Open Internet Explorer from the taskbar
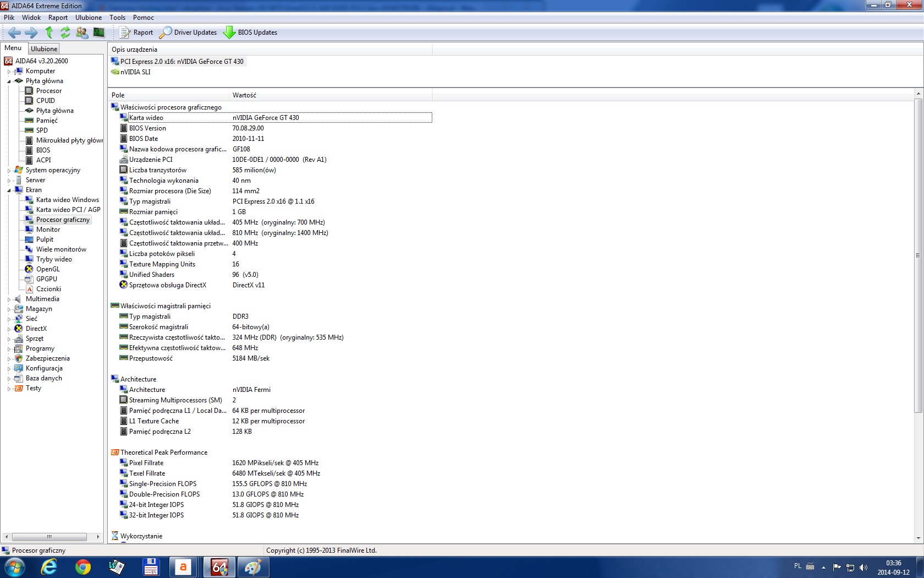The image size is (924, 578). [x=49, y=567]
